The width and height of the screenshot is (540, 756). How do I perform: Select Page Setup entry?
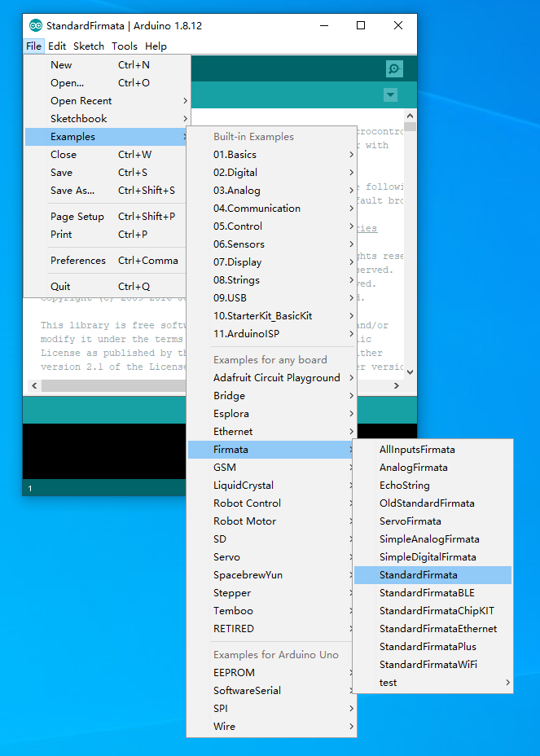(x=106, y=217)
